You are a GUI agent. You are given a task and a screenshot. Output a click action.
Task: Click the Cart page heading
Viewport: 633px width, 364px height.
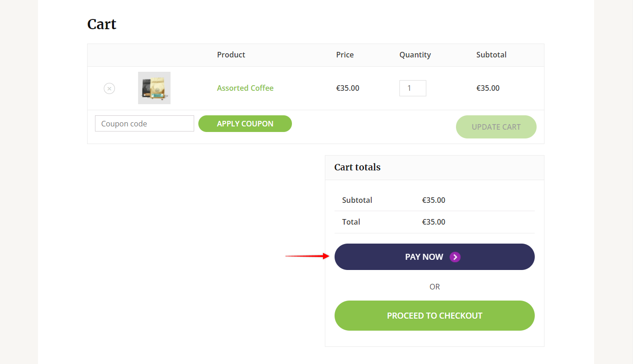pyautogui.click(x=102, y=24)
